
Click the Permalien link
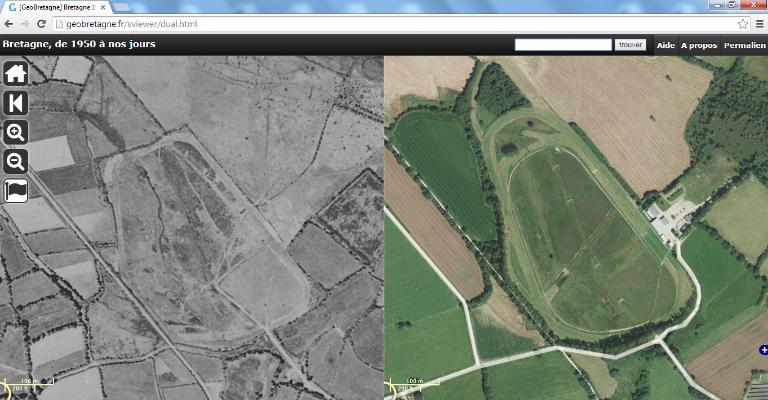pyautogui.click(x=744, y=45)
